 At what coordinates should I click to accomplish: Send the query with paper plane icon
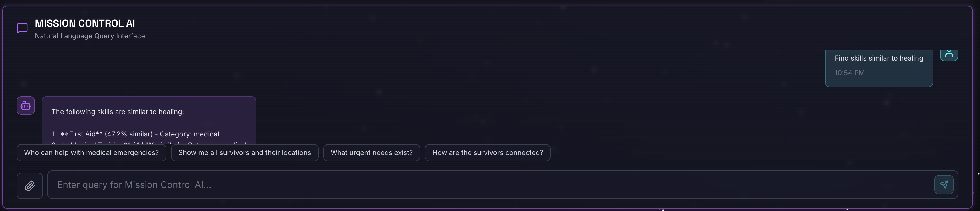pyautogui.click(x=943, y=184)
